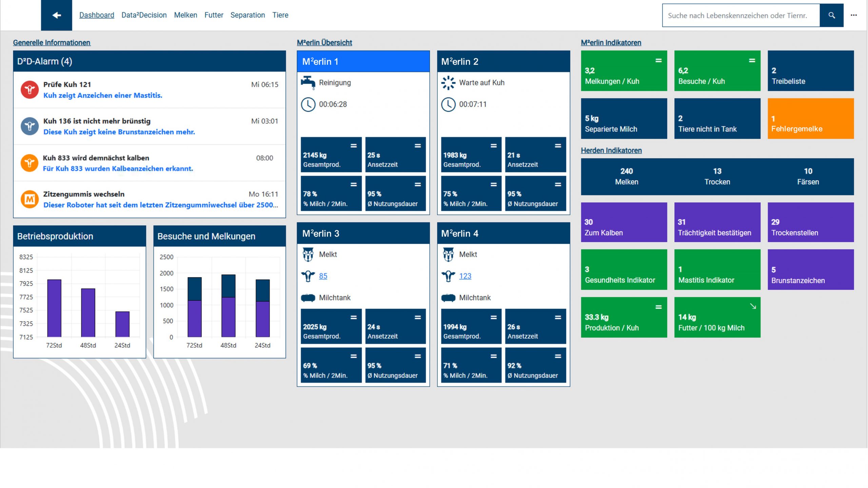This screenshot has height=488, width=868.
Task: Open the purple Zum Kalben tile
Action: 624,222
